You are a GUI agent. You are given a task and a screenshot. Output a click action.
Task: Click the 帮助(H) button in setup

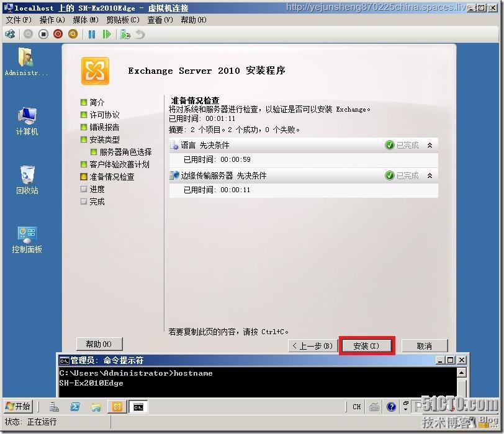point(99,344)
